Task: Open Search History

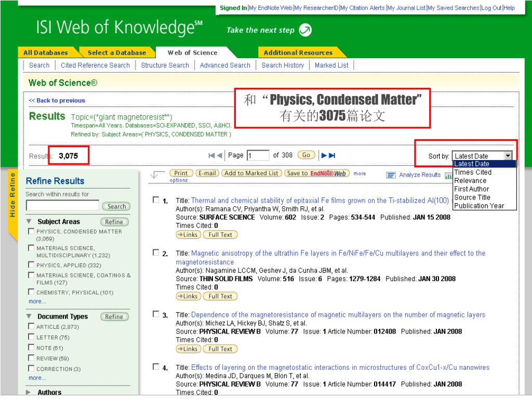Action: point(283,65)
